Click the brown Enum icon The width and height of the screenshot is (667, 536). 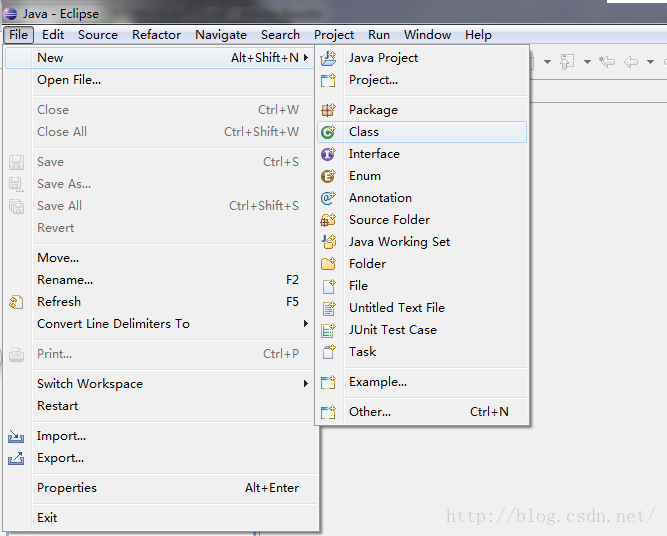tap(328, 176)
